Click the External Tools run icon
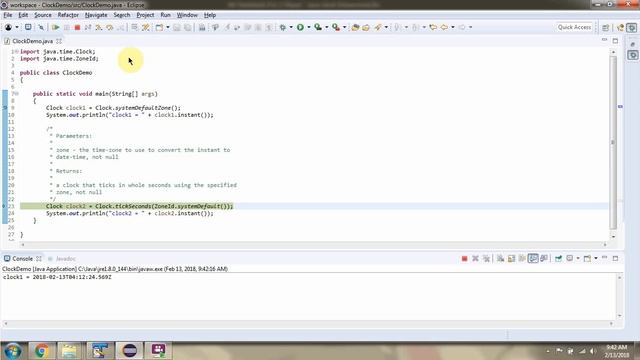Screen dimensions: 640x360 336,27
